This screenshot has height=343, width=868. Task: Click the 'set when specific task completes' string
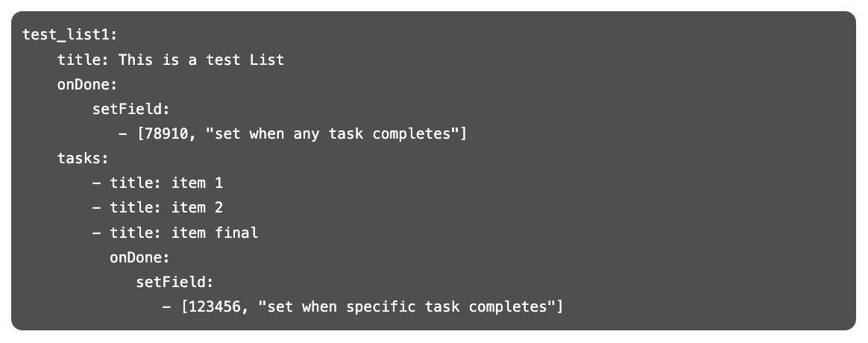click(407, 306)
